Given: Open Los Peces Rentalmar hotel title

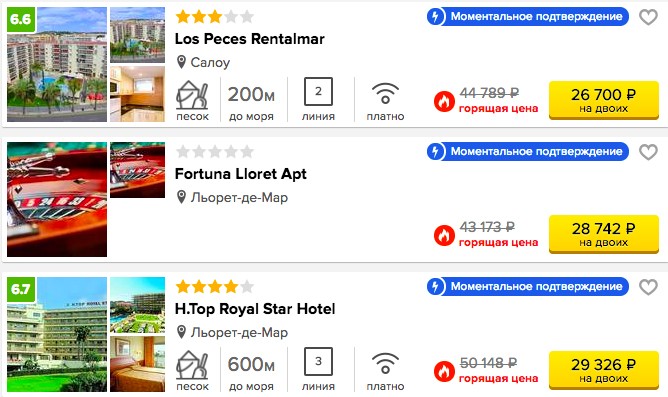Looking at the screenshot, I should [250, 39].
